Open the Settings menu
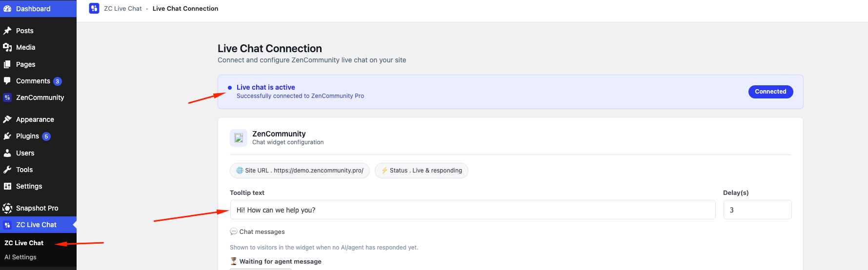This screenshot has height=270, width=868. [38, 186]
